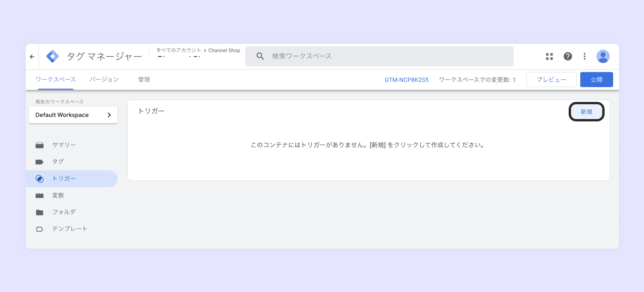Viewport: 644px width, 292px height.
Task: Click the blue 公開 button
Action: tap(597, 80)
